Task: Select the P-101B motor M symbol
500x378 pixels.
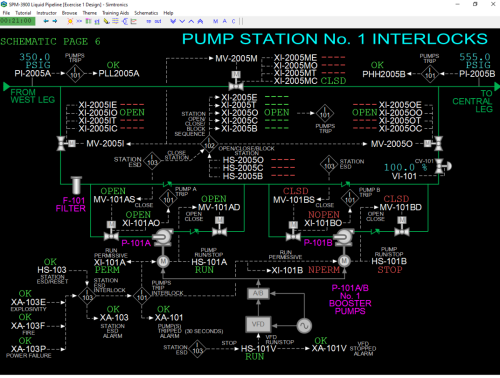Action: pyautogui.click(x=344, y=261)
